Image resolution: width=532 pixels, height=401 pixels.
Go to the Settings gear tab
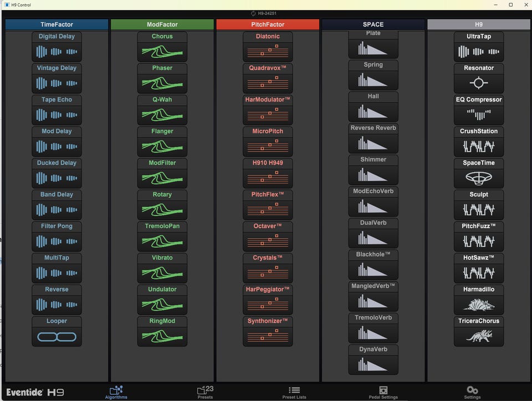pyautogui.click(x=472, y=392)
